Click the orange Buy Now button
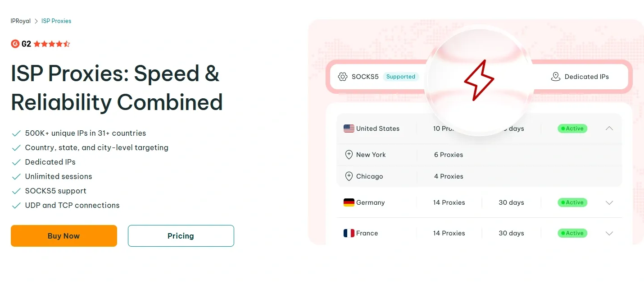The width and height of the screenshot is (644, 285). click(64, 236)
